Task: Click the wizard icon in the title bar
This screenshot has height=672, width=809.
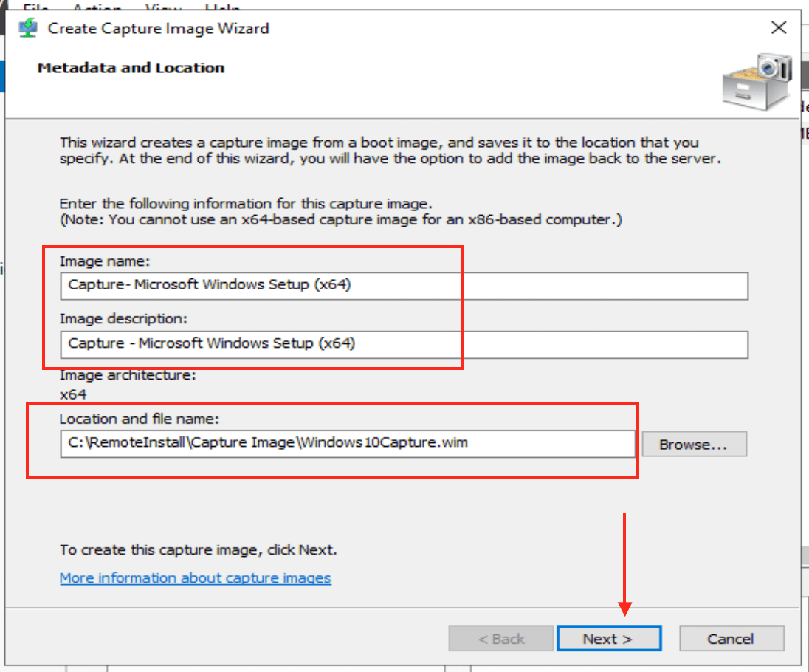Action: [x=28, y=29]
